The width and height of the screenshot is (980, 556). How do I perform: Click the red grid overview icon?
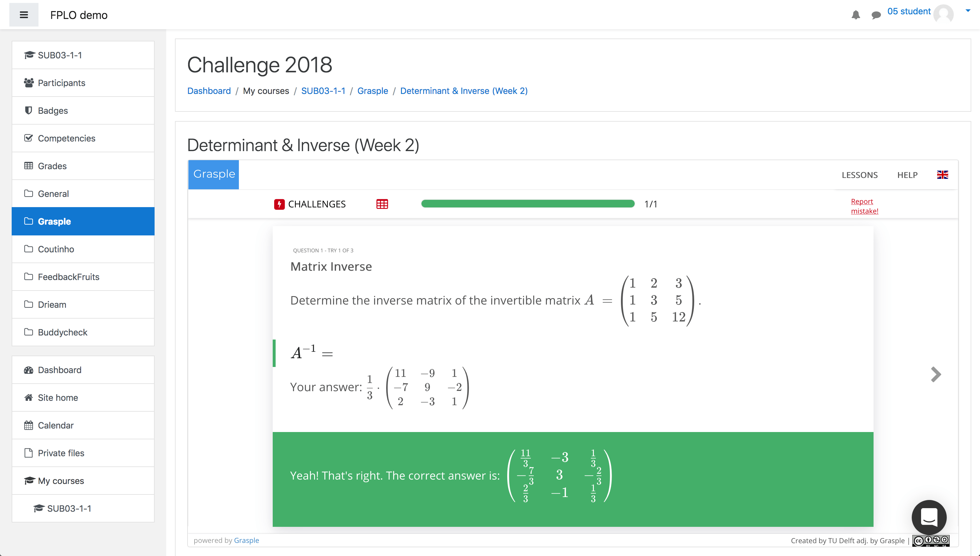pos(382,204)
